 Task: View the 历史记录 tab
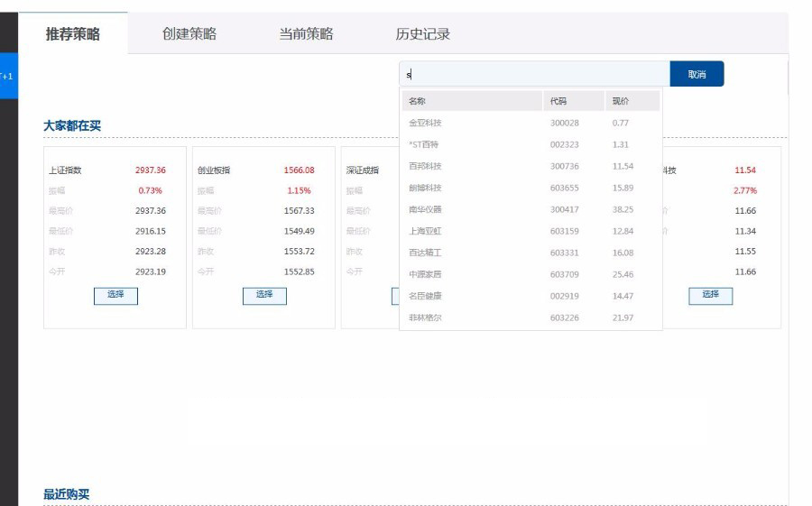(x=422, y=34)
